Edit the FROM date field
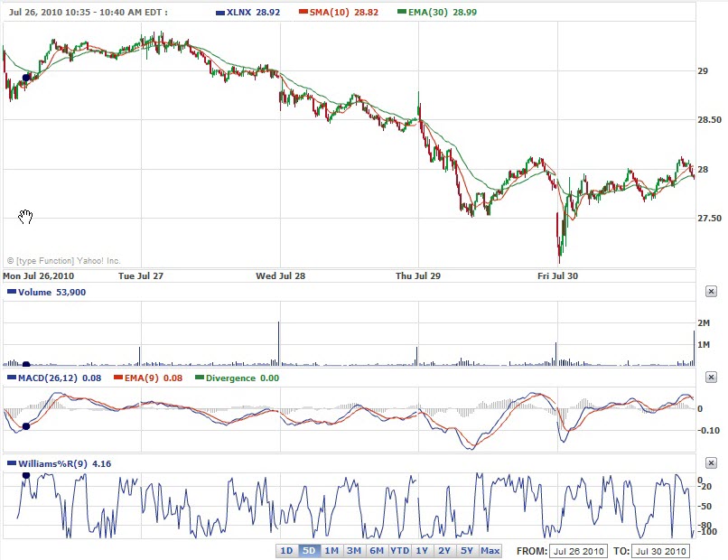 [x=578, y=551]
